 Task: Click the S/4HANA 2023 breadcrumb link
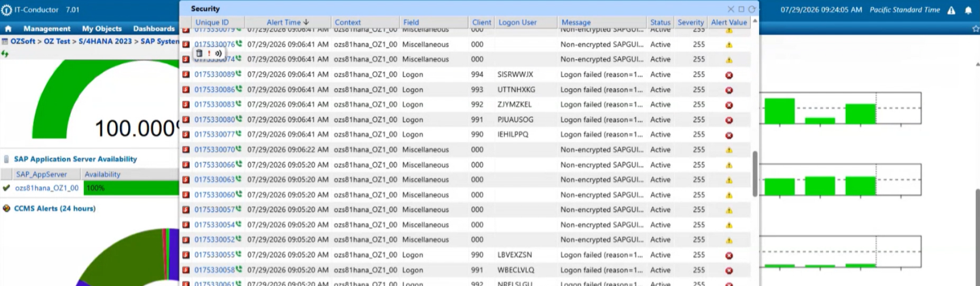(105, 41)
